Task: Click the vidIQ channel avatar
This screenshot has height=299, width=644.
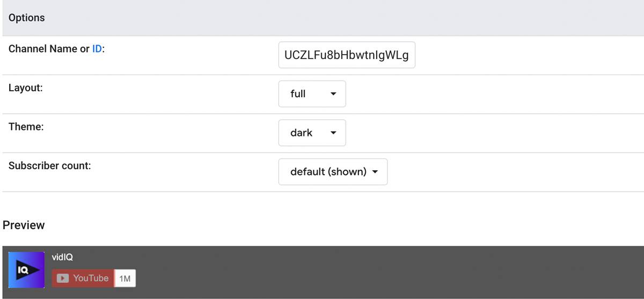Action: 27,269
